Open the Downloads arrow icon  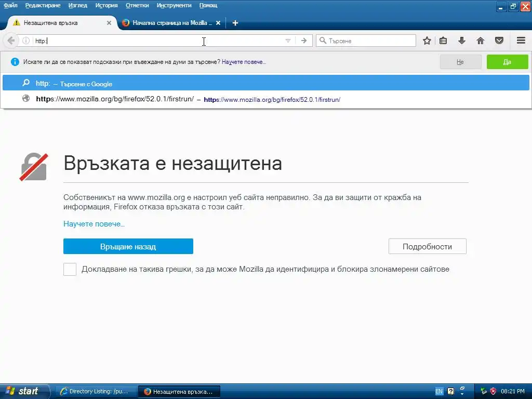[462, 41]
